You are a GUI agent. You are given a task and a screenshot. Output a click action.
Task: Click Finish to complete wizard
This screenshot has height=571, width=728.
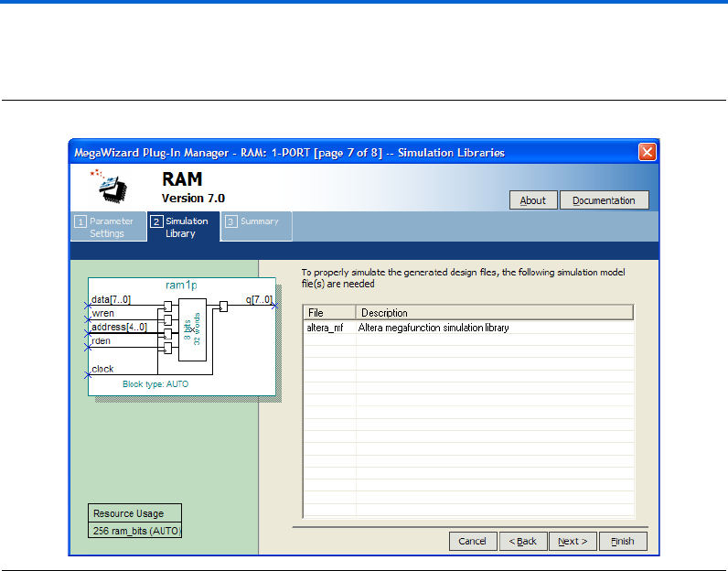pos(623,542)
